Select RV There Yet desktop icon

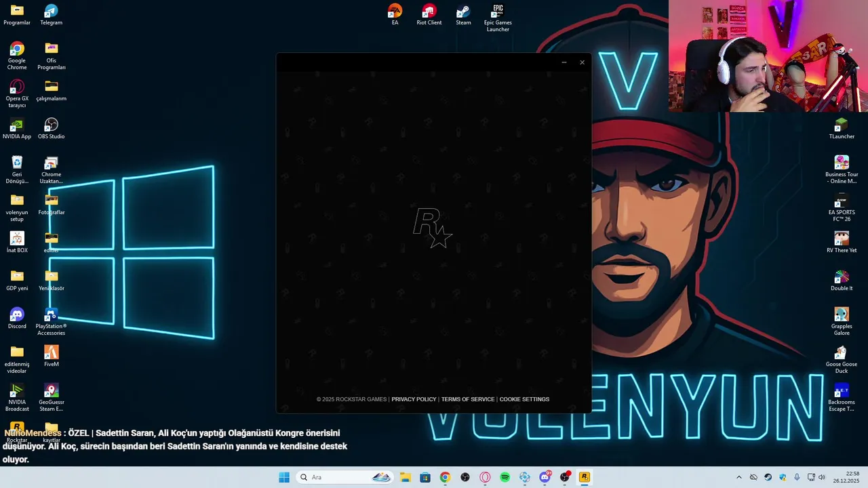pyautogui.click(x=842, y=242)
